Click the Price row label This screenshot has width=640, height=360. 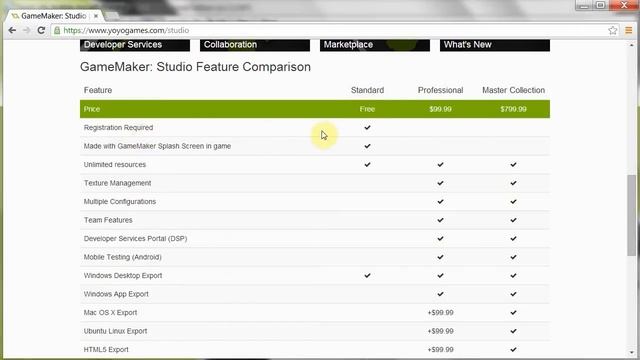click(92, 109)
